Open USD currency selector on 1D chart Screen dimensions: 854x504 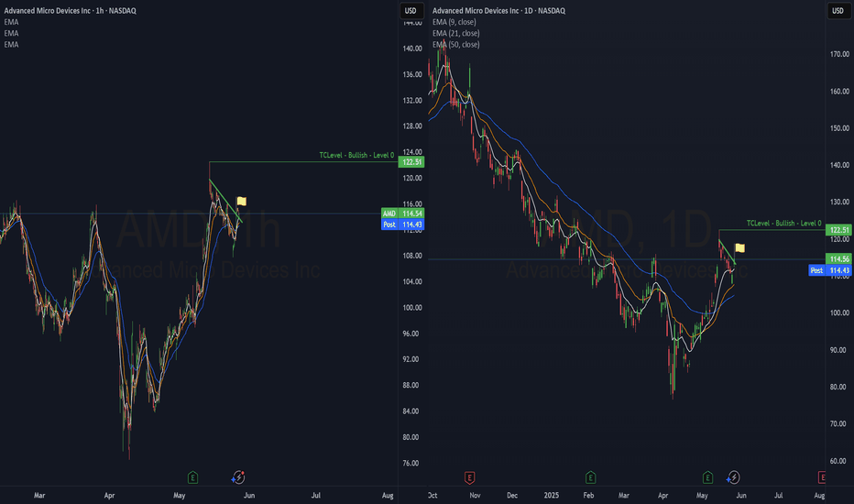[838, 10]
